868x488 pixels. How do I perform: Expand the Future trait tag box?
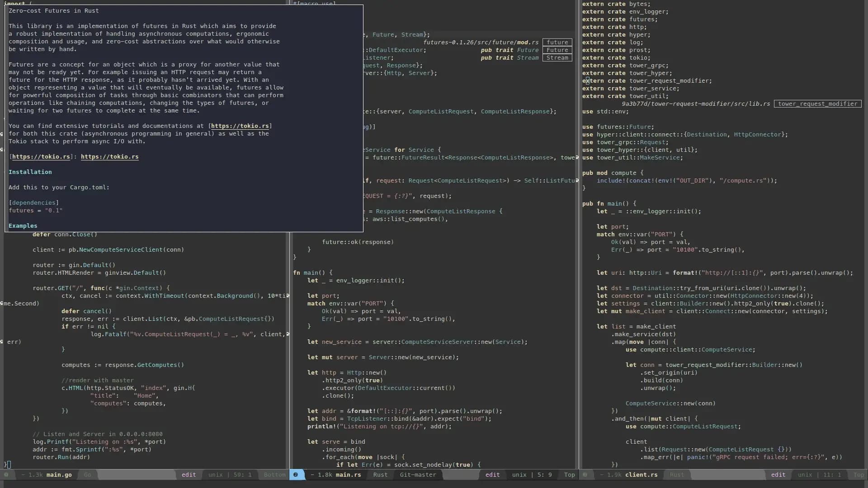click(x=557, y=50)
